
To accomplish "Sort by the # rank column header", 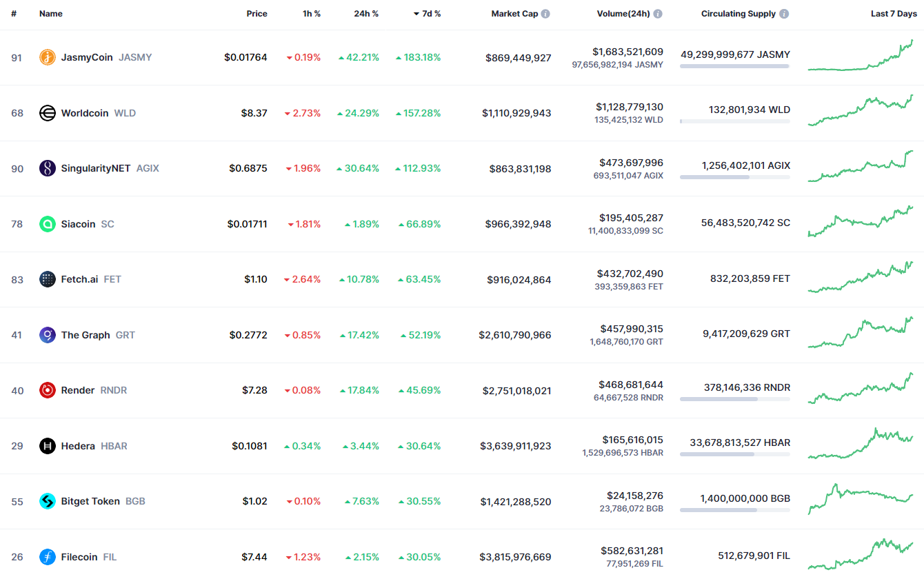I will [14, 14].
